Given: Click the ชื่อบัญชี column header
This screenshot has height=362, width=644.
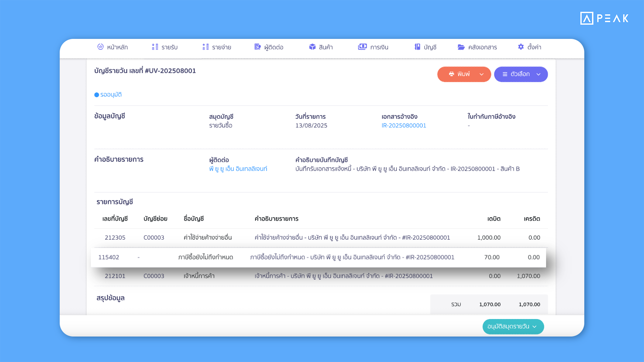Looking at the screenshot, I should coord(194,219).
